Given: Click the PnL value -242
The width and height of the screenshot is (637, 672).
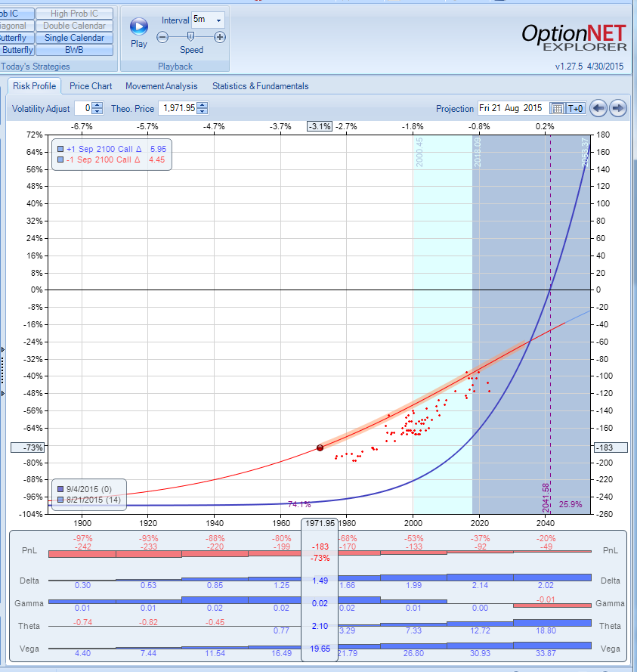Looking at the screenshot, I should (82, 547).
